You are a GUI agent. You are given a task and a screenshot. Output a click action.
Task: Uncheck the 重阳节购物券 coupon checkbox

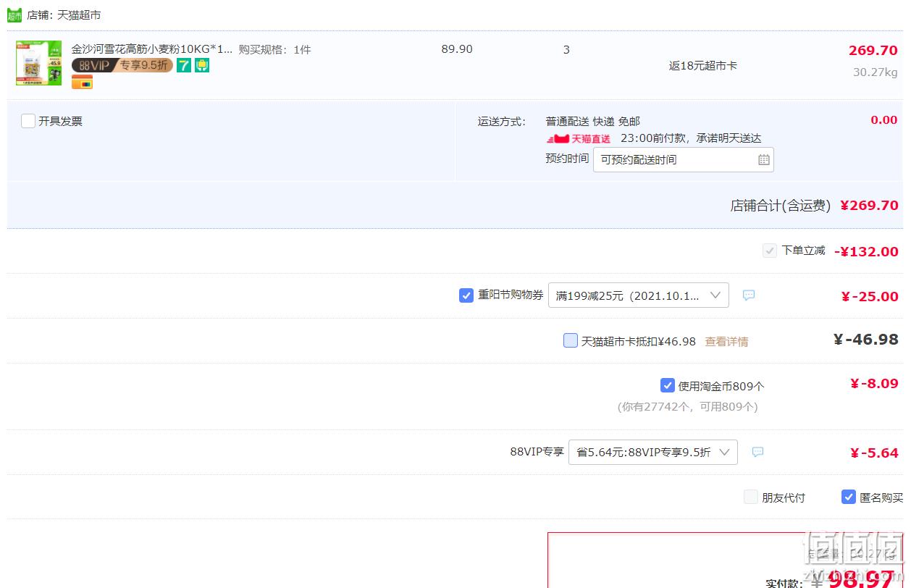(x=466, y=295)
